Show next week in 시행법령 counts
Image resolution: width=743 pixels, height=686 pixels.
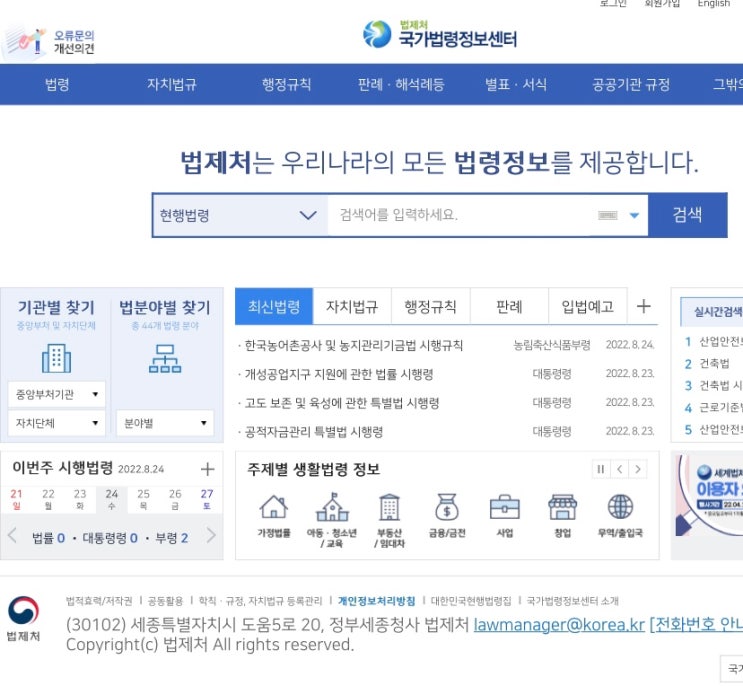(x=211, y=536)
